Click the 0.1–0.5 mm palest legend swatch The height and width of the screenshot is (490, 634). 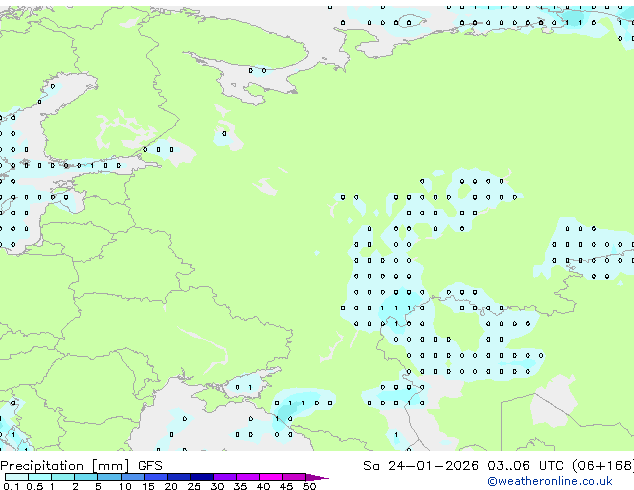click(17, 477)
